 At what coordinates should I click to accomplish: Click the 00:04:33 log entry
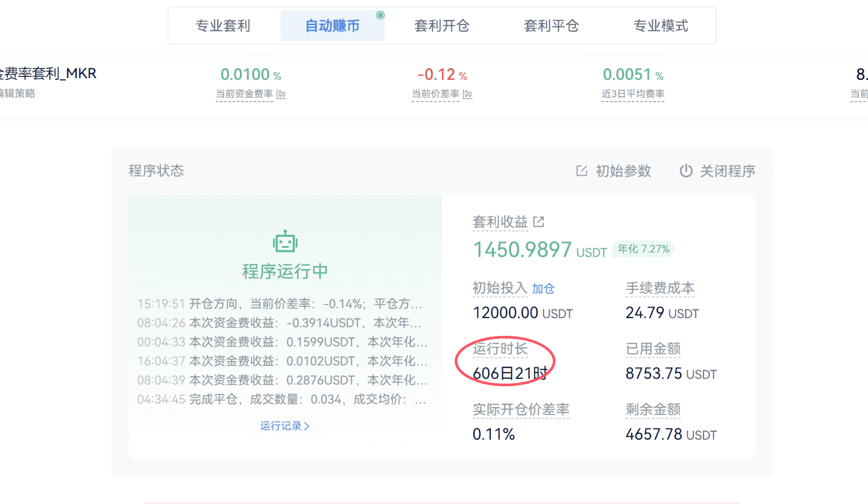[x=282, y=342]
